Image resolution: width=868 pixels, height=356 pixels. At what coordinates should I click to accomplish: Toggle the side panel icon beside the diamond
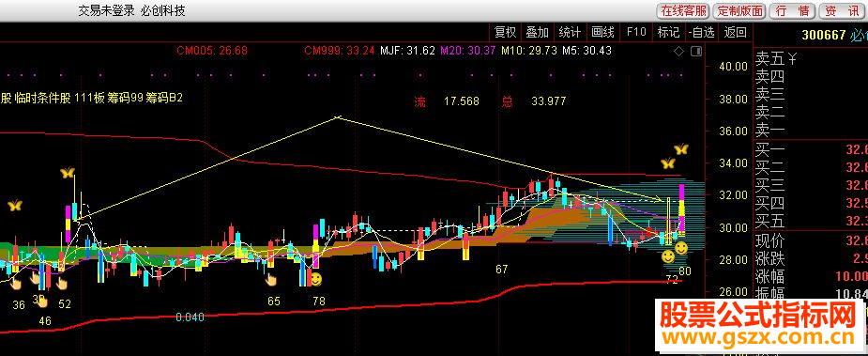696,52
